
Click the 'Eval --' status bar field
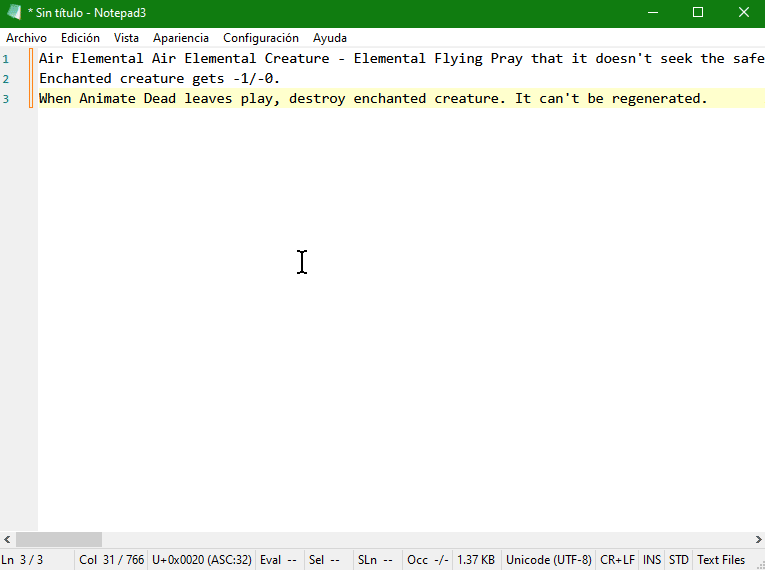(x=278, y=560)
